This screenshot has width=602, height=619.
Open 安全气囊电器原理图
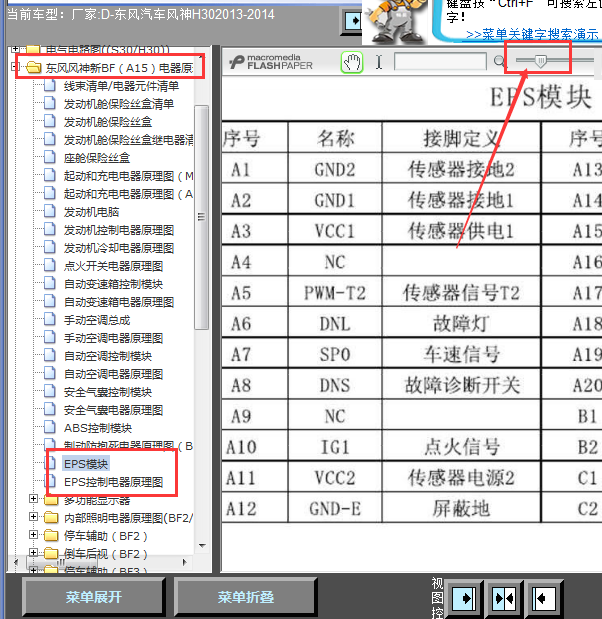[x=113, y=410]
